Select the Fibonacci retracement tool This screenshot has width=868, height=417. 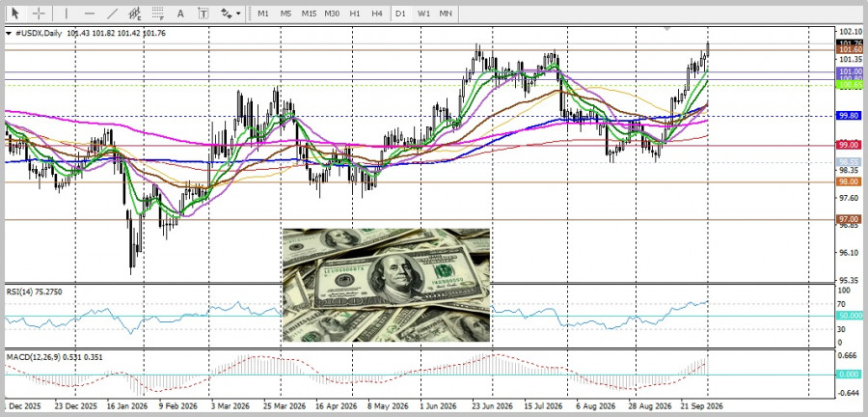pos(158,14)
